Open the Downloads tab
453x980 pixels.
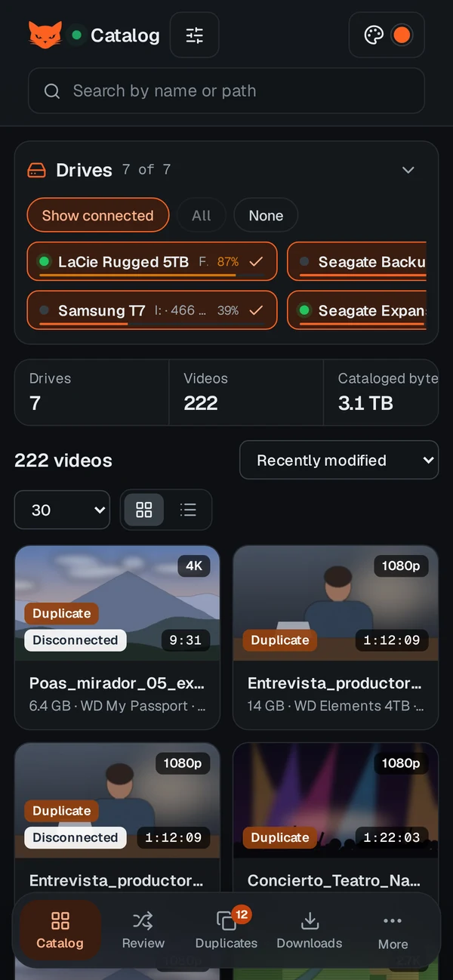point(310,930)
